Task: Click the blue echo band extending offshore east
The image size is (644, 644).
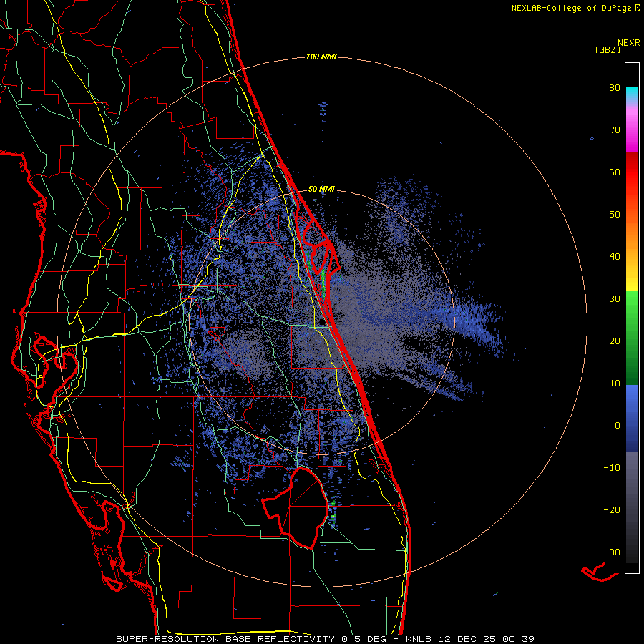Action: click(x=468, y=323)
